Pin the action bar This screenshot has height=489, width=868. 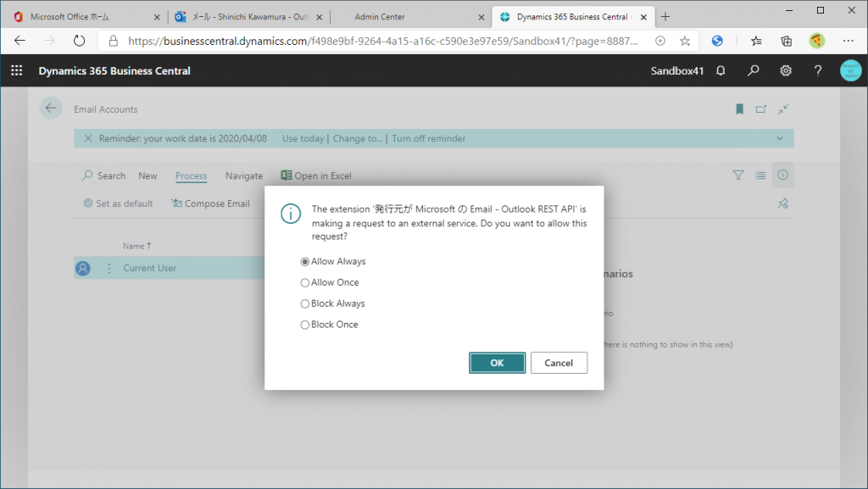[x=782, y=203]
